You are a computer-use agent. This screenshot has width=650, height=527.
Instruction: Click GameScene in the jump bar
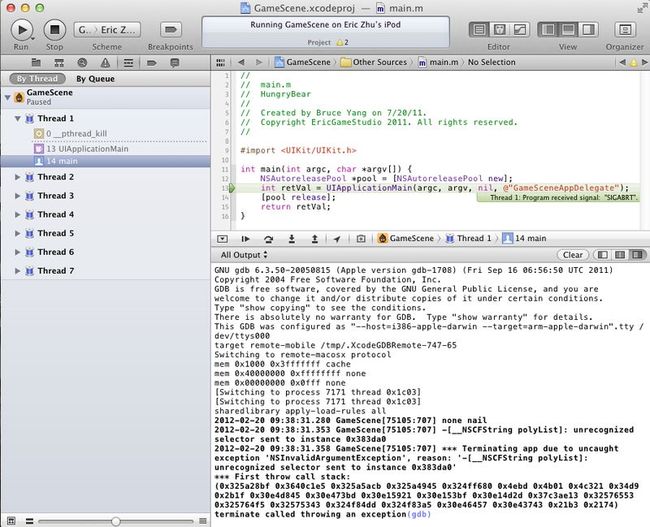pyautogui.click(x=303, y=62)
